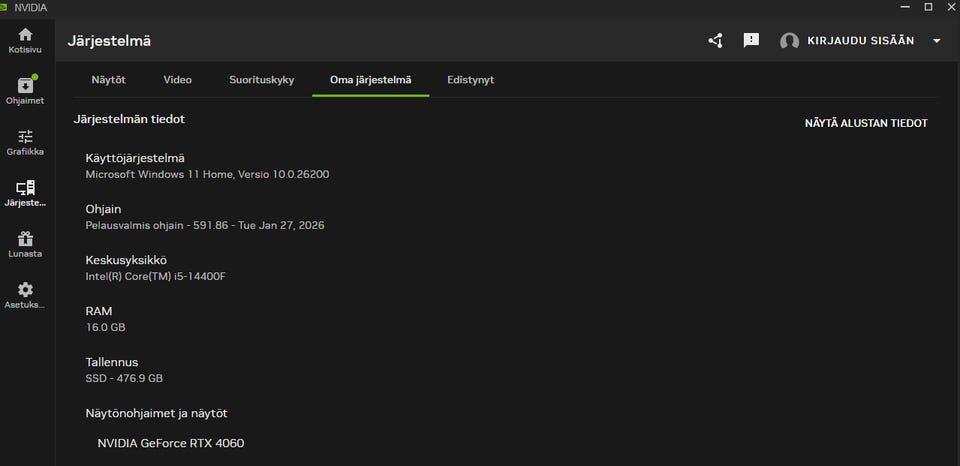Open Asetukset settings gear
This screenshot has width=960, height=466.
pos(25,295)
